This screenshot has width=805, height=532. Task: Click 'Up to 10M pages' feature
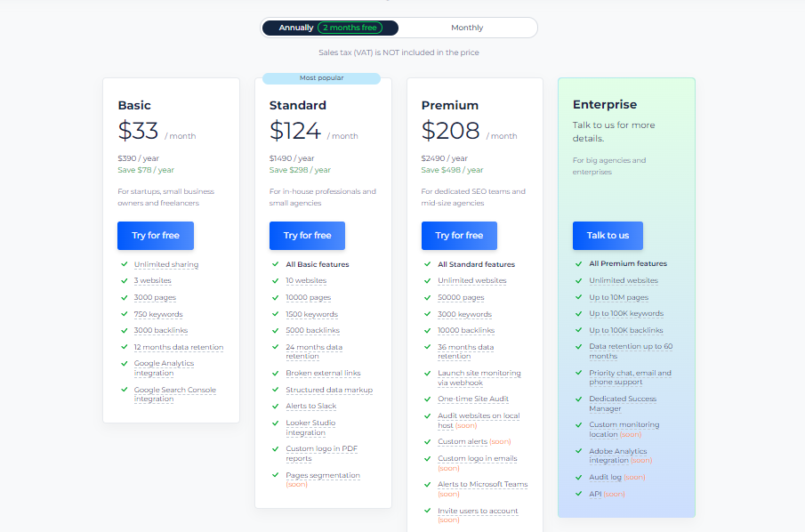[618, 297]
